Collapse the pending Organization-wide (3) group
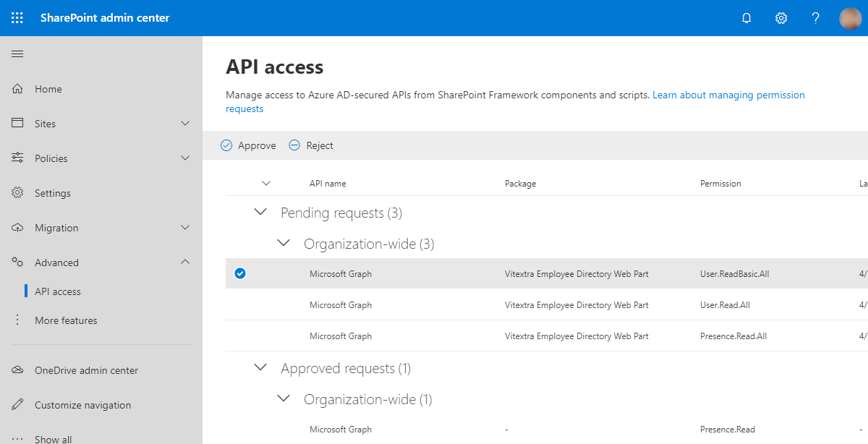The width and height of the screenshot is (868, 444). coord(284,244)
